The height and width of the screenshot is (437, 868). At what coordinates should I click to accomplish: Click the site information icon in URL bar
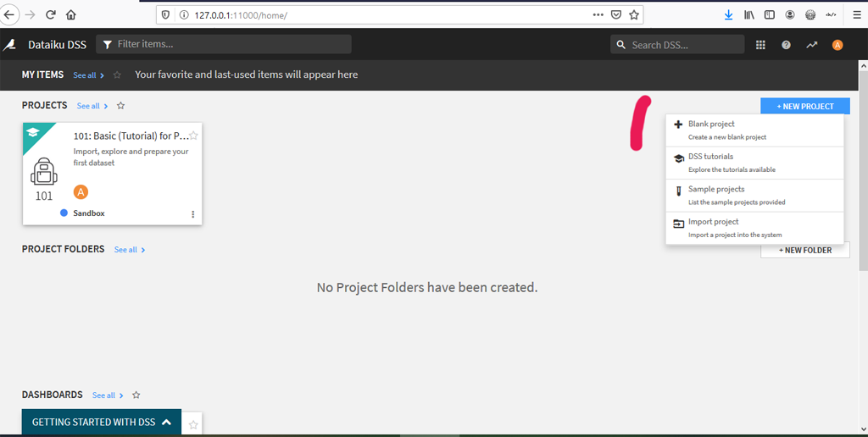tap(184, 15)
